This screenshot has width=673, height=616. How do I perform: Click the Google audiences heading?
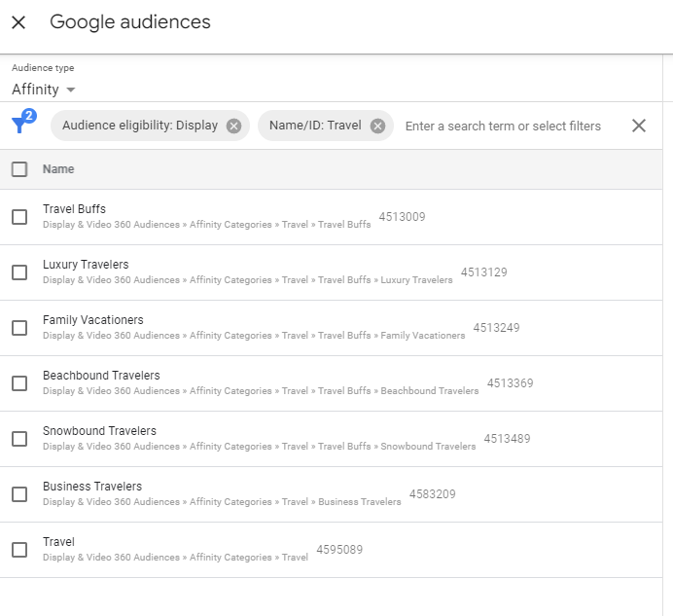point(130,22)
